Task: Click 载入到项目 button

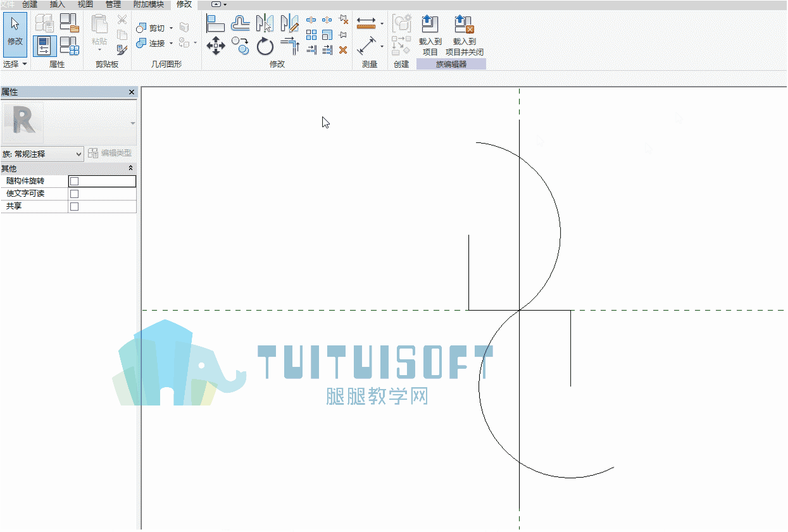Action: click(x=430, y=35)
